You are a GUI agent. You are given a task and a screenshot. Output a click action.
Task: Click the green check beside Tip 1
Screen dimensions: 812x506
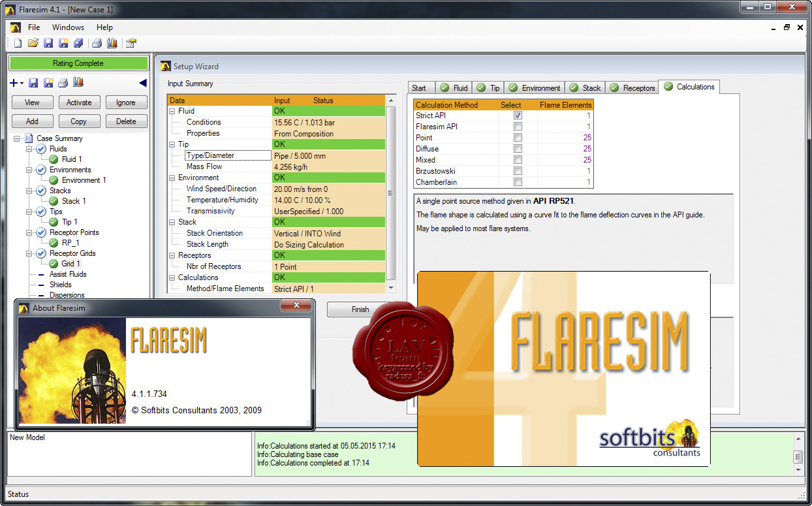pos(54,222)
